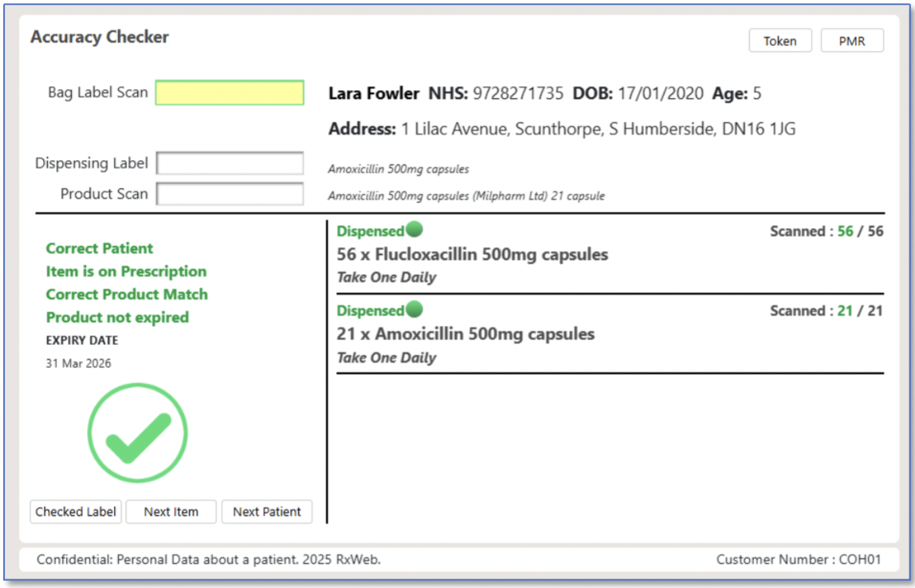915x588 pixels.
Task: Click the large green checkmark icon
Action: [x=137, y=433]
